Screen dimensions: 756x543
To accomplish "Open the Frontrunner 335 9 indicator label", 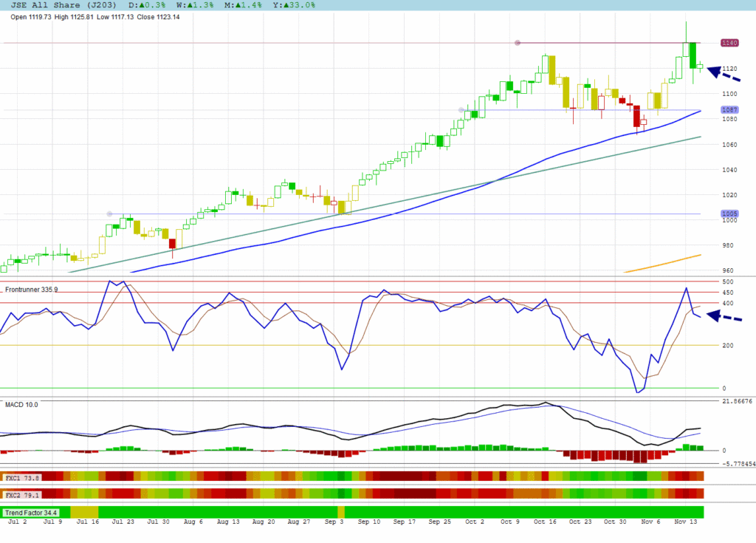I will click(32, 290).
